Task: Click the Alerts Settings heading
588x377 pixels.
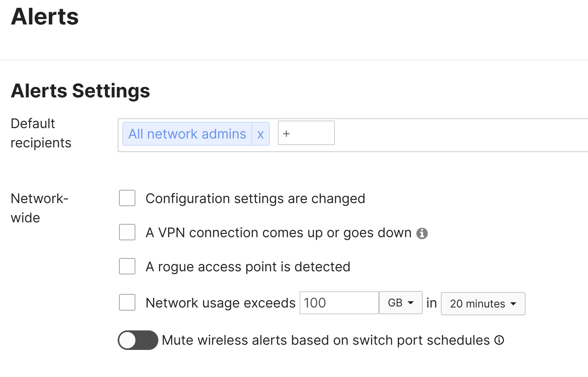Action: pos(80,91)
